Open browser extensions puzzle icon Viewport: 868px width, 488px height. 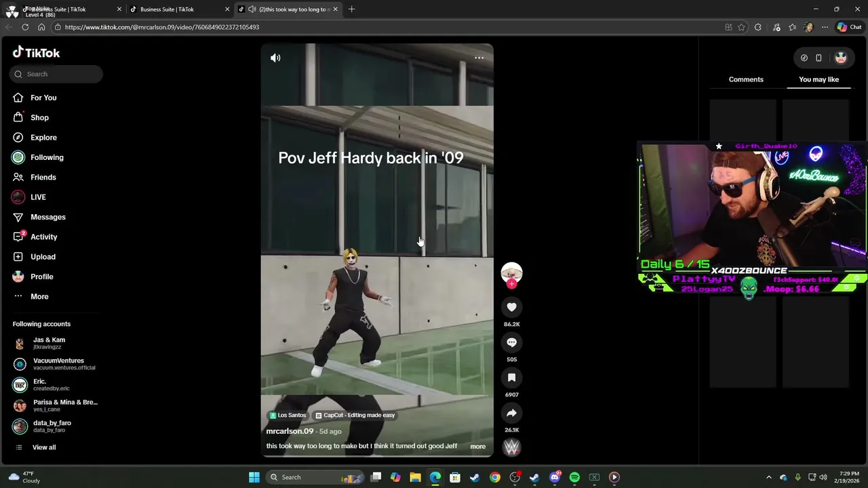tap(757, 27)
